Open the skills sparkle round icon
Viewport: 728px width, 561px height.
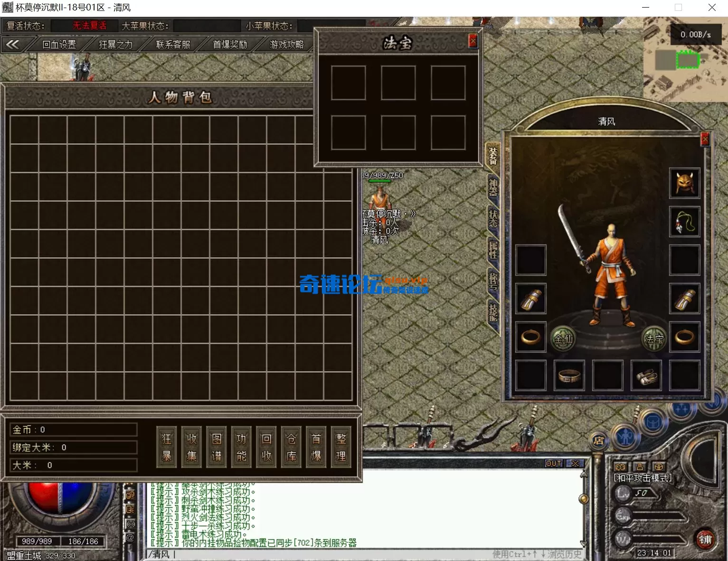pyautogui.click(x=681, y=409)
